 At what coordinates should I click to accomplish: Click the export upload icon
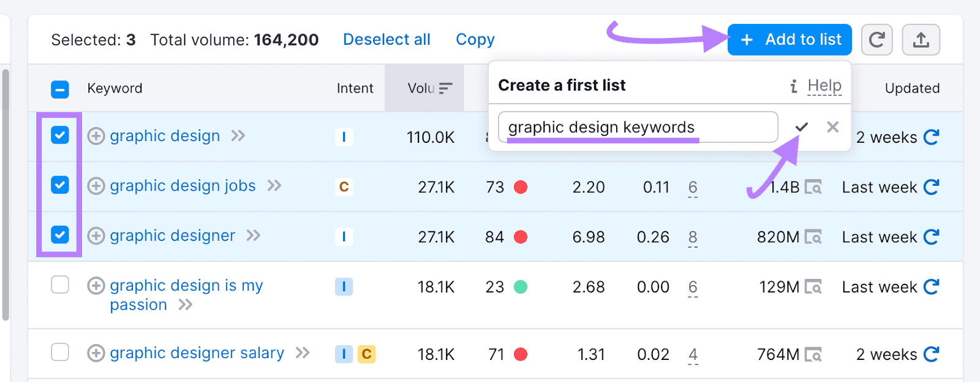[x=921, y=40]
